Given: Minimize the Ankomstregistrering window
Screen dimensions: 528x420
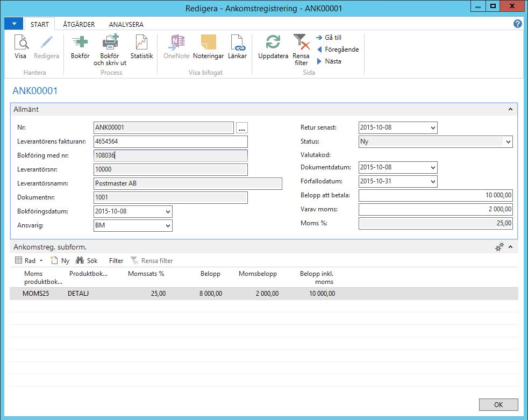Looking at the screenshot, I should [478, 6].
